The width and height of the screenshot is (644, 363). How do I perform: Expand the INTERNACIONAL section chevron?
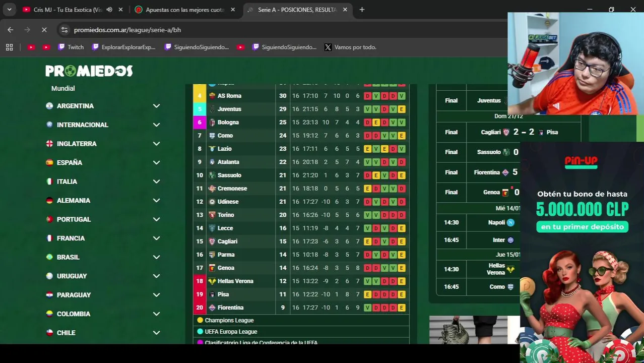[156, 125]
